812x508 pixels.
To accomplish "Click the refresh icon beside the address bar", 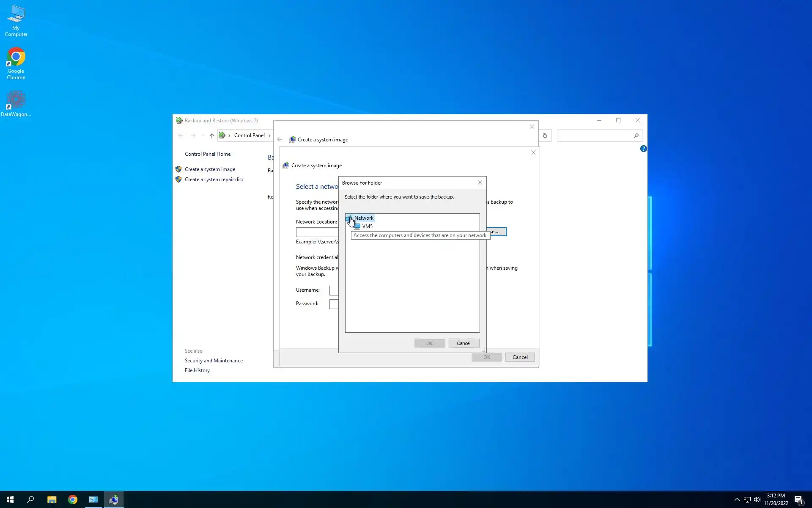I will 545,135.
